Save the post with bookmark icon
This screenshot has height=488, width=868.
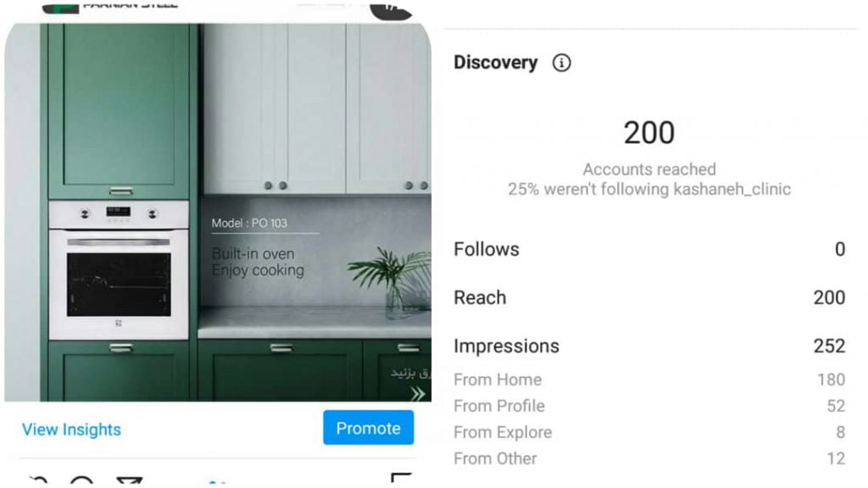pyautogui.click(x=401, y=478)
